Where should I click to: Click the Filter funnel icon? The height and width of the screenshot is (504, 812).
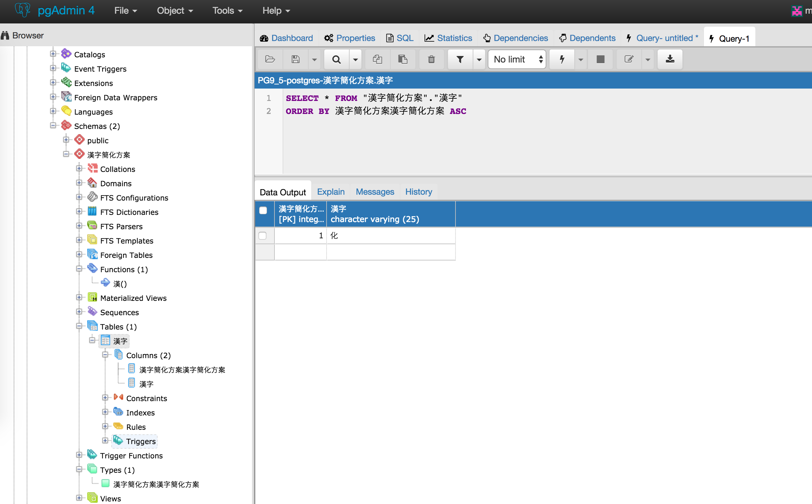[x=460, y=59]
